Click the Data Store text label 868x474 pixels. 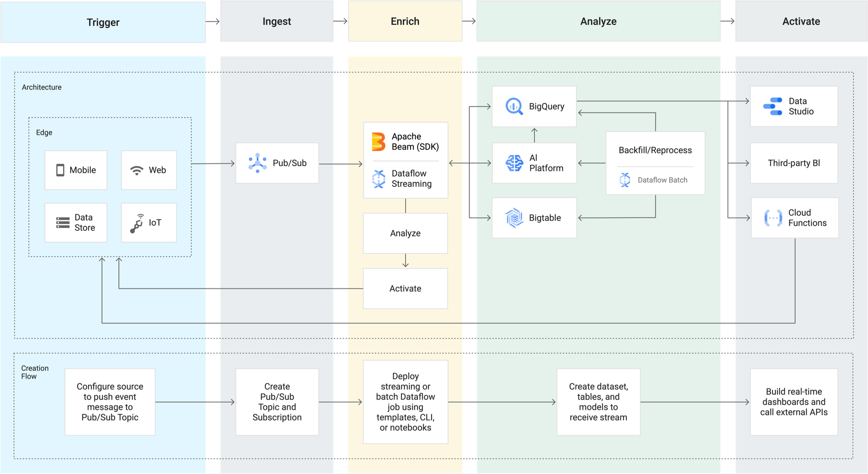click(85, 222)
